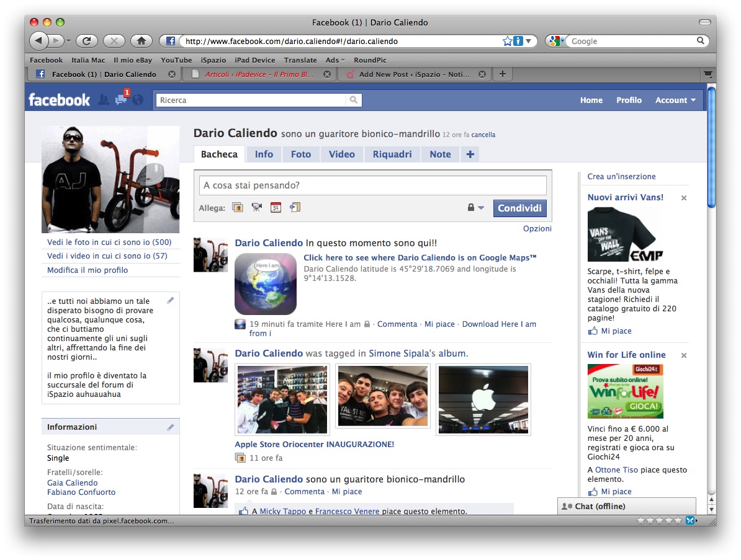This screenshot has height=560, width=741.
Task: Attach a link using the link icon
Action: [x=295, y=208]
